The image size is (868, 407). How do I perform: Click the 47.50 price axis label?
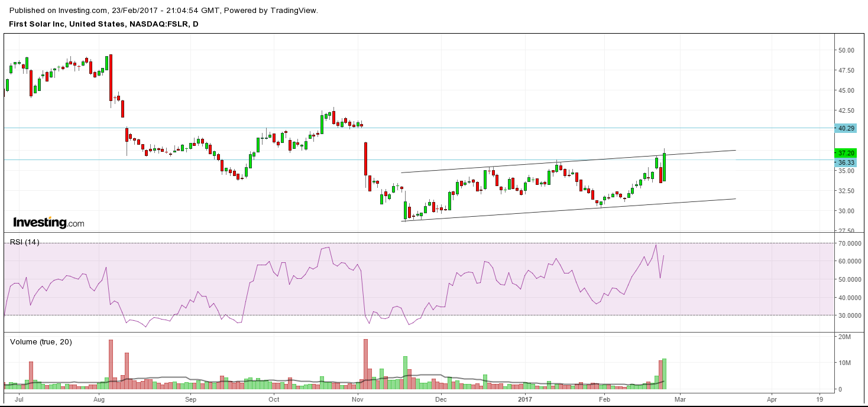tap(847, 70)
